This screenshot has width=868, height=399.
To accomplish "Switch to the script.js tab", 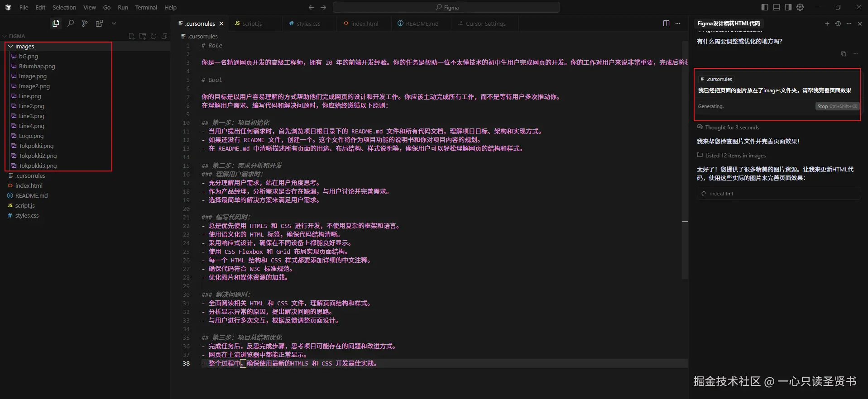I will pos(252,24).
